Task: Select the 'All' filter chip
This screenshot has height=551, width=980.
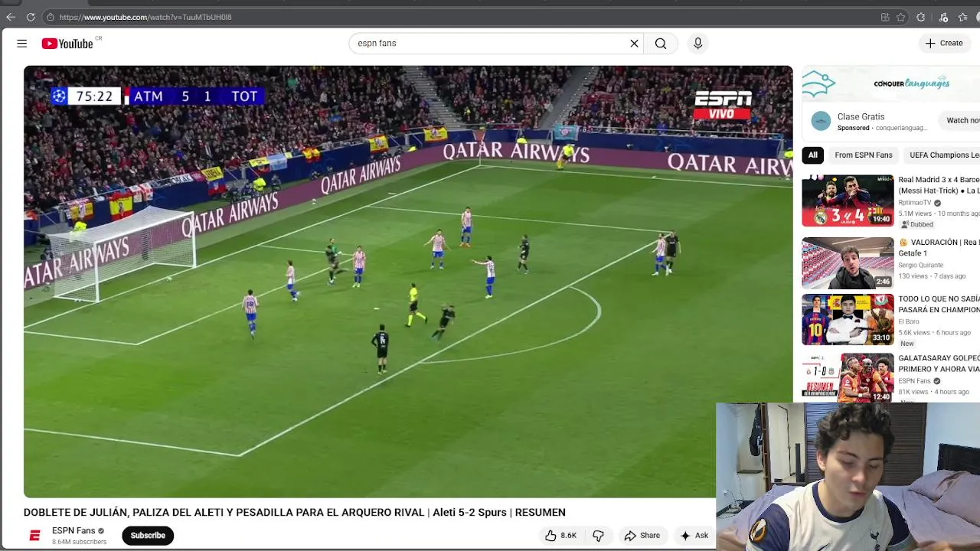Action: coord(813,155)
